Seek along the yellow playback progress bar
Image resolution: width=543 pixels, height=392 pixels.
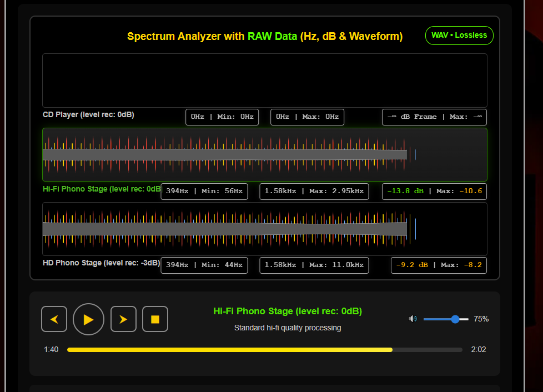pyautogui.click(x=265, y=350)
